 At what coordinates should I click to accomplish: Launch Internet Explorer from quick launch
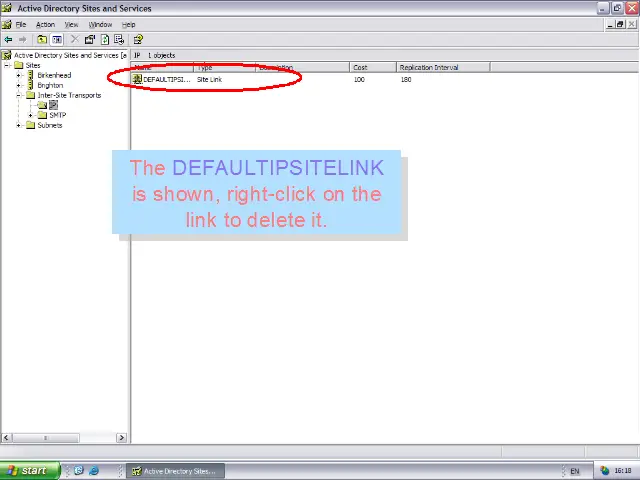coord(94,471)
